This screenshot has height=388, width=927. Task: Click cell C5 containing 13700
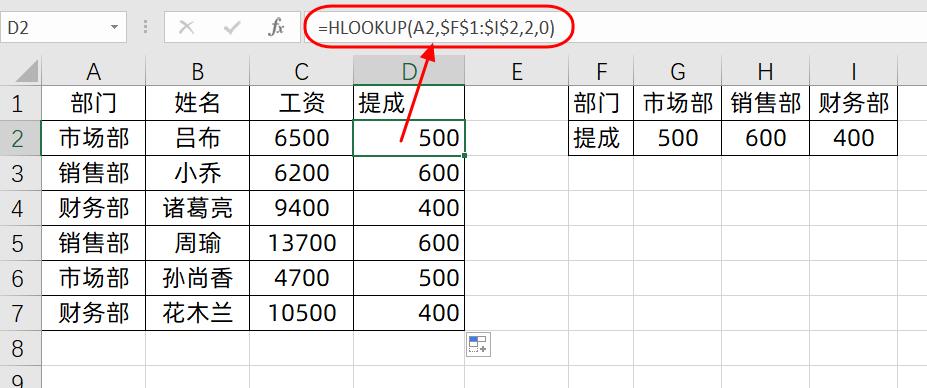[x=302, y=243]
